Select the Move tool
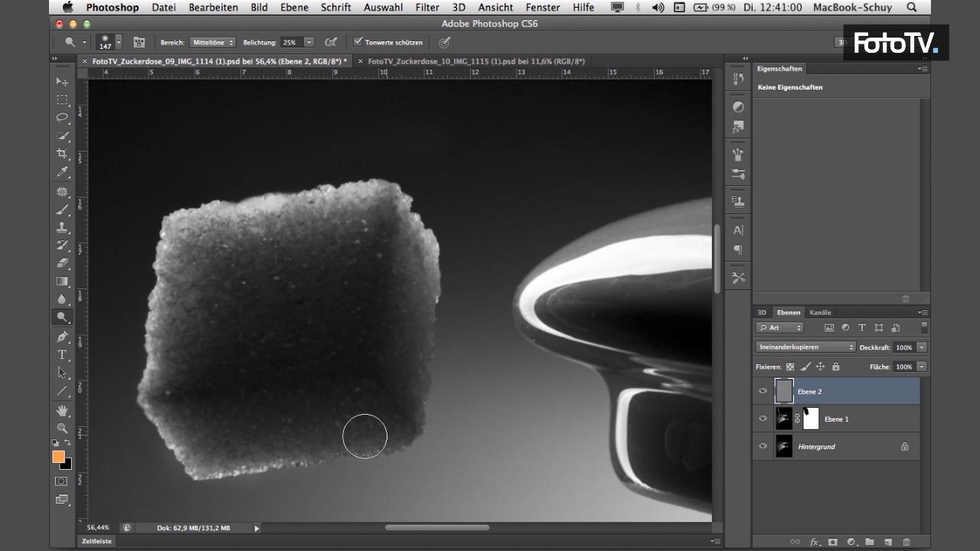Image resolution: width=980 pixels, height=551 pixels. click(x=62, y=81)
